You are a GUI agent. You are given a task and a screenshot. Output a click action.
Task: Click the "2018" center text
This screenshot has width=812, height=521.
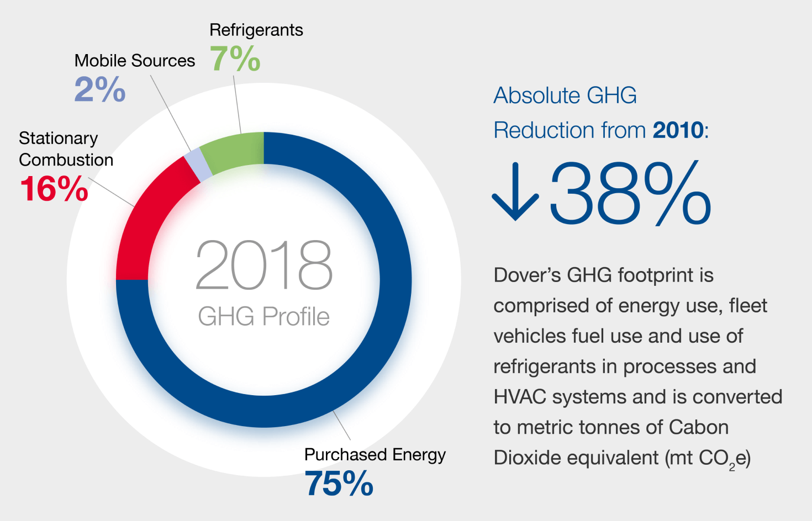[264, 265]
